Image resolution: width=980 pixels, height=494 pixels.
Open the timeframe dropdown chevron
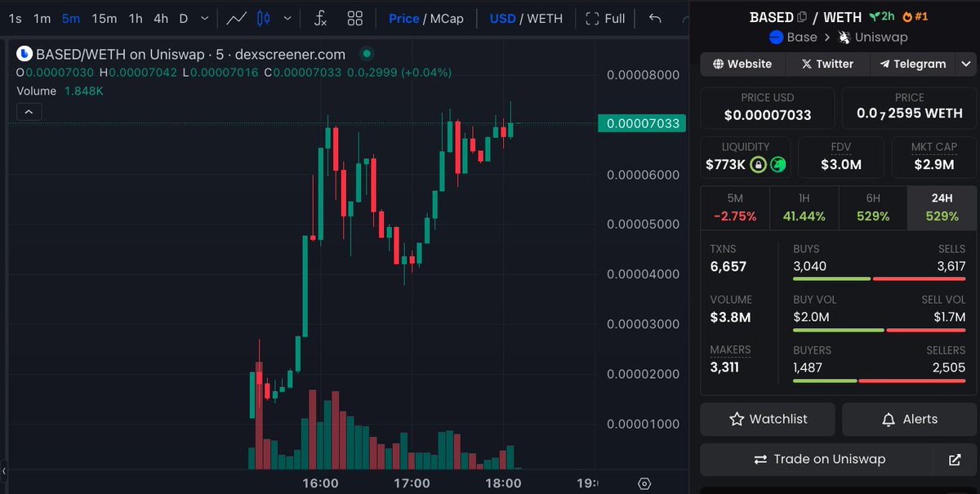204,18
